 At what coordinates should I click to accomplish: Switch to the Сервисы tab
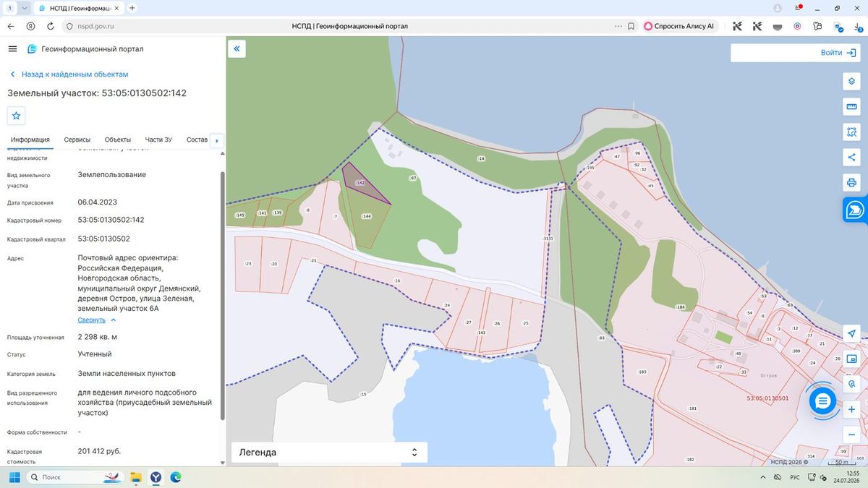[x=77, y=140]
